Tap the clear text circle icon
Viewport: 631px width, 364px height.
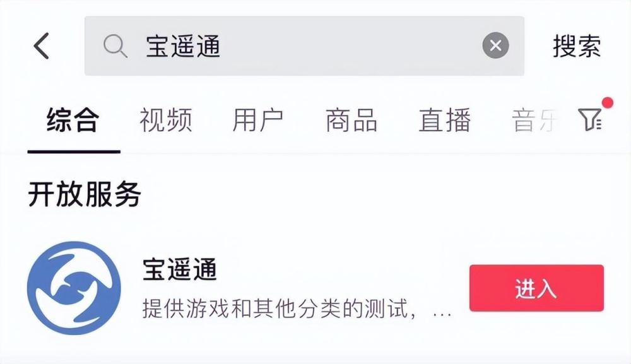pyautogui.click(x=496, y=44)
